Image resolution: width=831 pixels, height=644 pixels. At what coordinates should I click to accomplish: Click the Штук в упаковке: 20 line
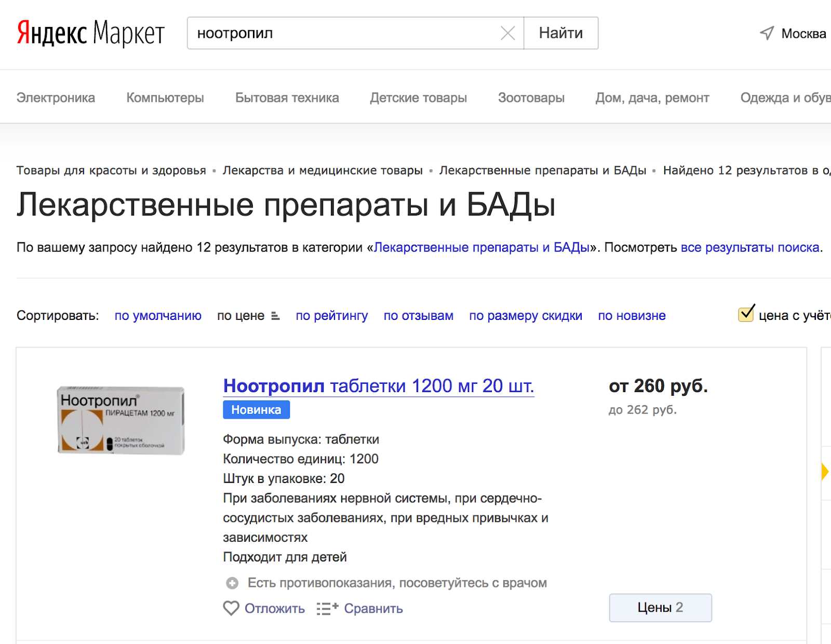pos(284,479)
